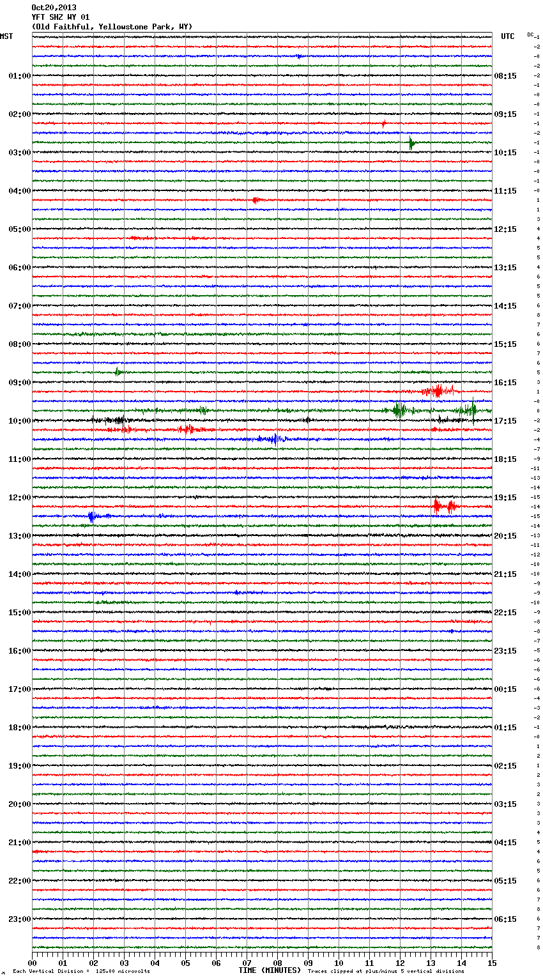Click the 19:15 UTC time label
The image size is (543, 980).
click(505, 498)
